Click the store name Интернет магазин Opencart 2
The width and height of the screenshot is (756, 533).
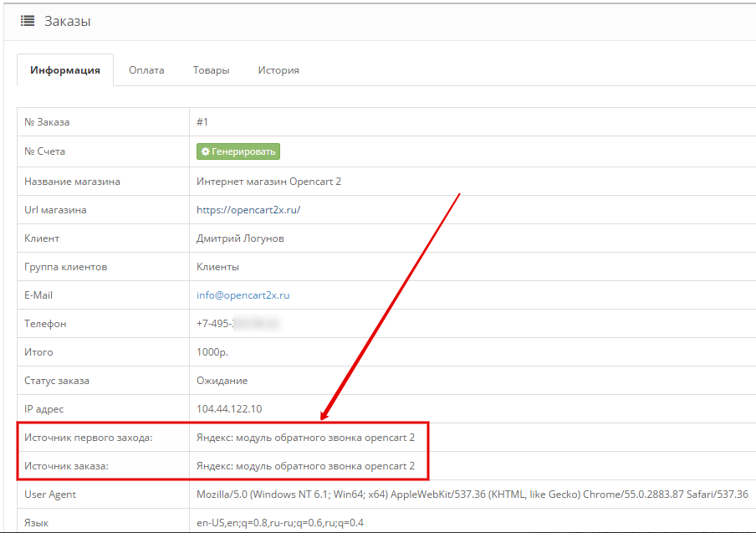point(268,182)
